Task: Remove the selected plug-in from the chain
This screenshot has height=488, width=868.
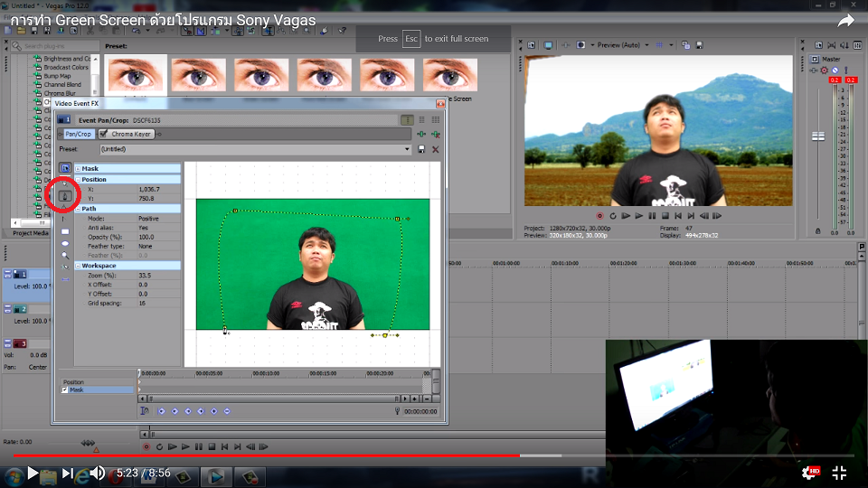Action: click(x=436, y=134)
